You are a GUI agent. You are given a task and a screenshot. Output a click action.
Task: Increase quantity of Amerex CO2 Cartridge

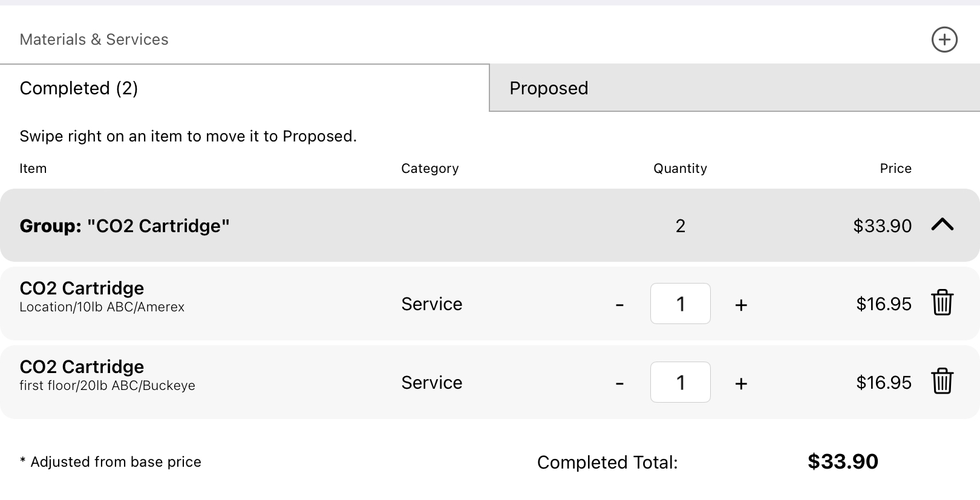[741, 305]
